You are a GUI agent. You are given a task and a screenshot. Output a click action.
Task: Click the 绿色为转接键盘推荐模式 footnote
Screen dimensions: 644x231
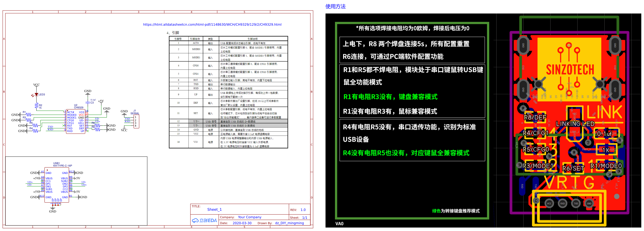click(x=456, y=211)
